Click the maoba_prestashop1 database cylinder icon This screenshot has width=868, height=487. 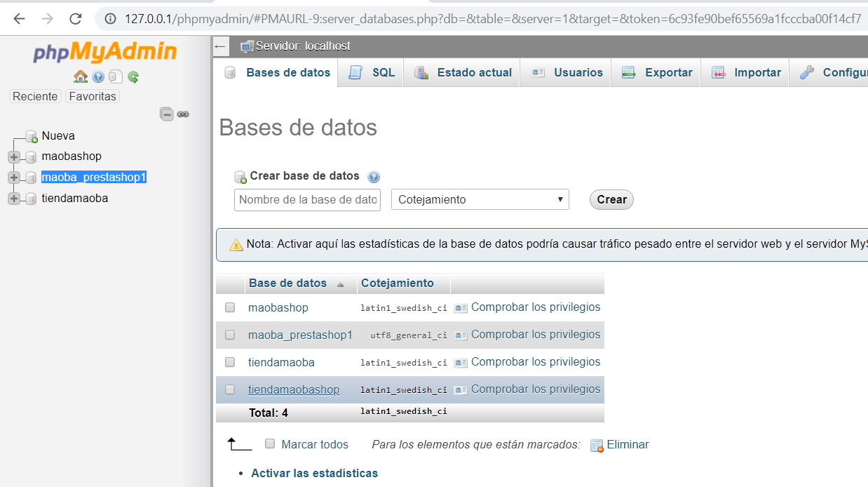coord(31,178)
